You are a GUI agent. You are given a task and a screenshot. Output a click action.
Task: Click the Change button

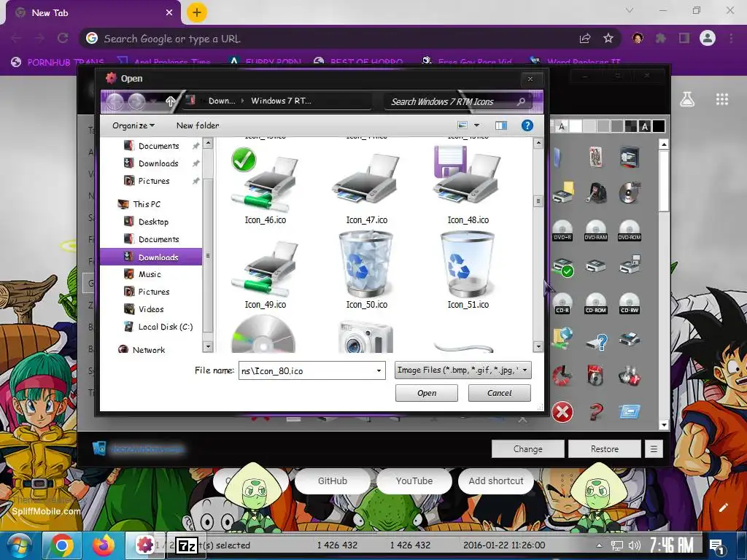tap(528, 448)
